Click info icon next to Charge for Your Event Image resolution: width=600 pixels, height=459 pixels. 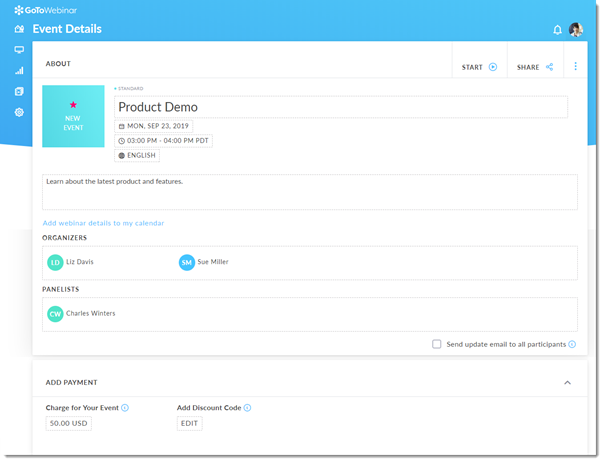(125, 408)
